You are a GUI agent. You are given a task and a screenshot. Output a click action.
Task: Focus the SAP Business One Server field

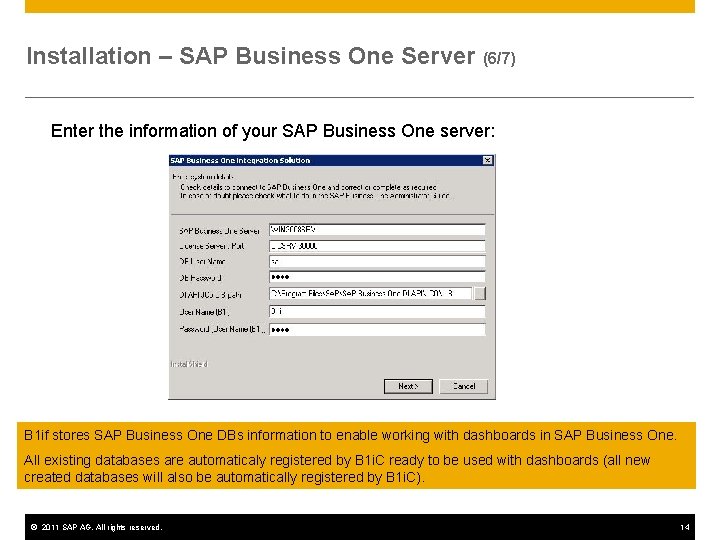coord(377,230)
